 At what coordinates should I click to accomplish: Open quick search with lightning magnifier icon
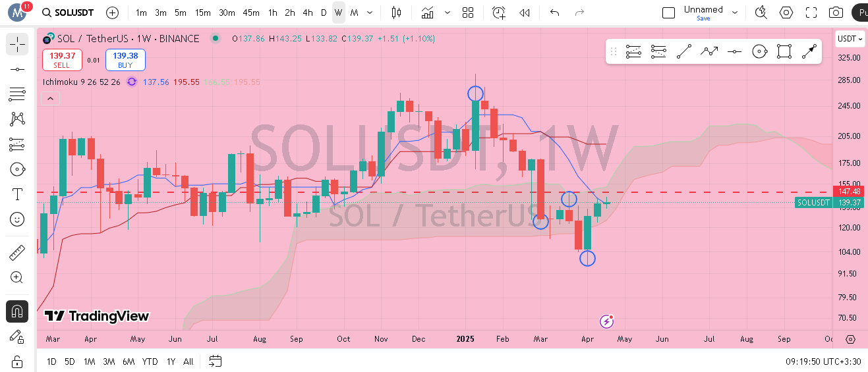tap(761, 13)
